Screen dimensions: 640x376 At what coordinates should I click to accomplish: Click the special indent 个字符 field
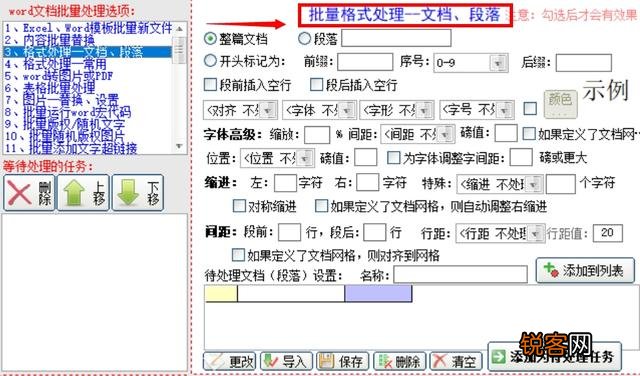click(561, 184)
